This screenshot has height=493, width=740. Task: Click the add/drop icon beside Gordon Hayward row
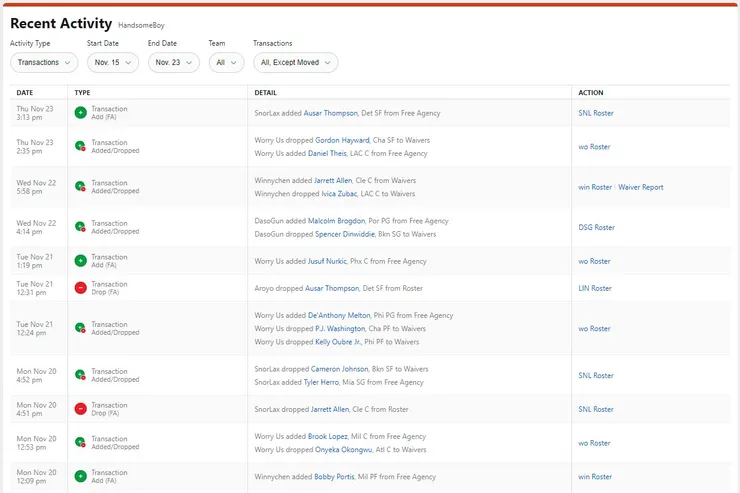click(80, 146)
